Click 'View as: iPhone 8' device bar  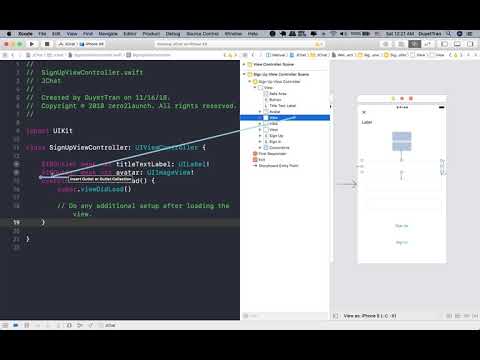point(370,316)
